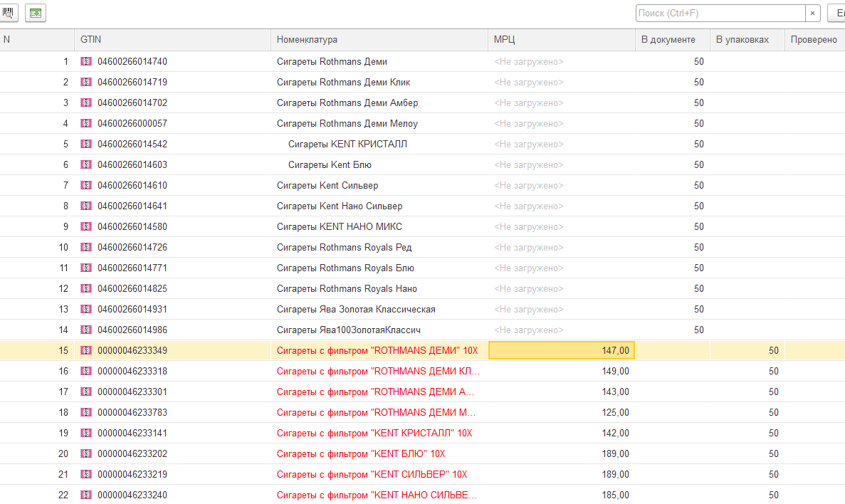Sort by the GTIN column header
This screenshot has width=845, height=504.
(x=172, y=40)
